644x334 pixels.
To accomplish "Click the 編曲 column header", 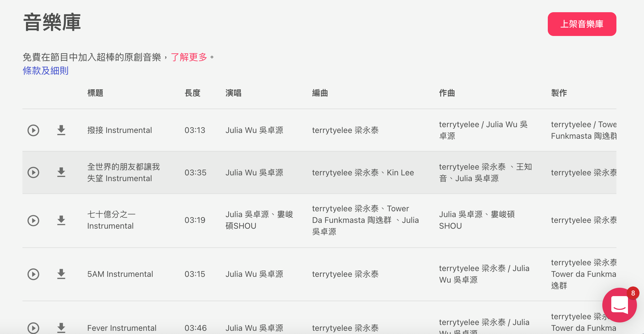I will (x=320, y=93).
